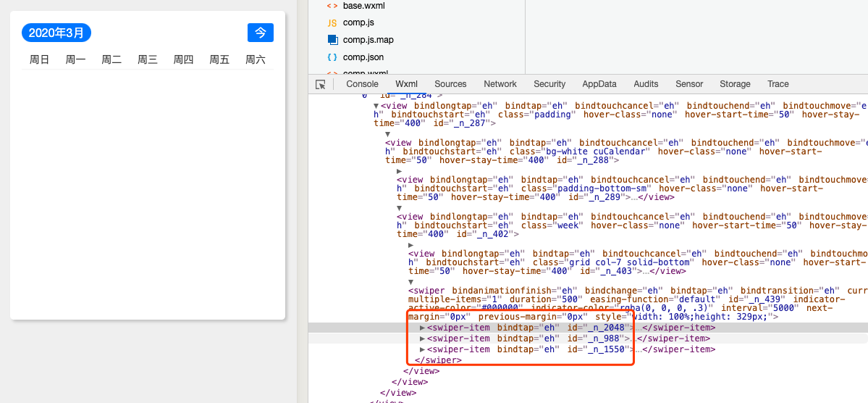The width and height of the screenshot is (868, 403).
Task: Expand swiper-item with id _n_2048
Action: click(423, 328)
